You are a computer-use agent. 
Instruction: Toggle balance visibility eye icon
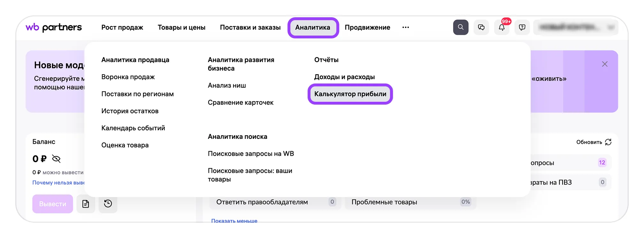[56, 159]
